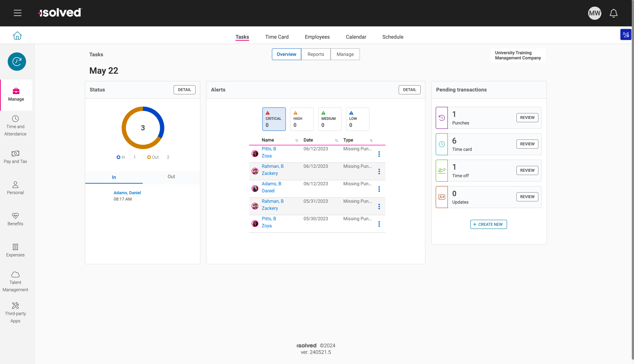This screenshot has height=364, width=634.
Task: Open the hamburger navigation menu
Action: tap(17, 13)
